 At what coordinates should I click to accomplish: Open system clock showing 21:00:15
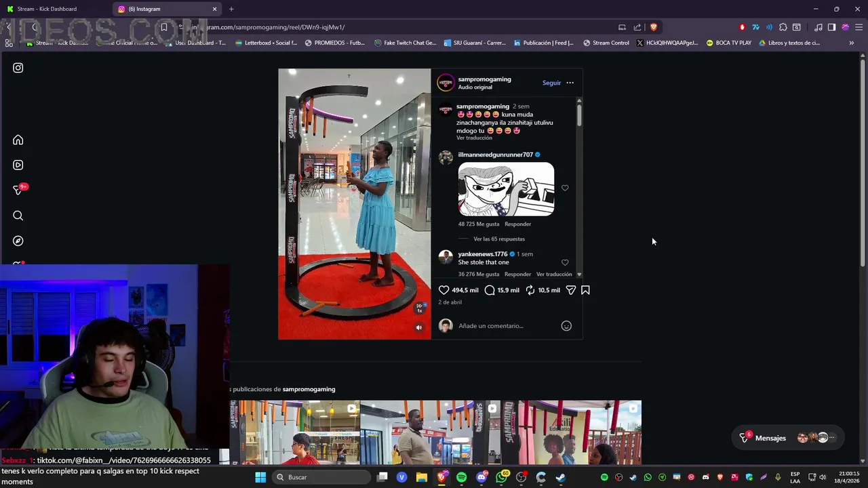(847, 477)
